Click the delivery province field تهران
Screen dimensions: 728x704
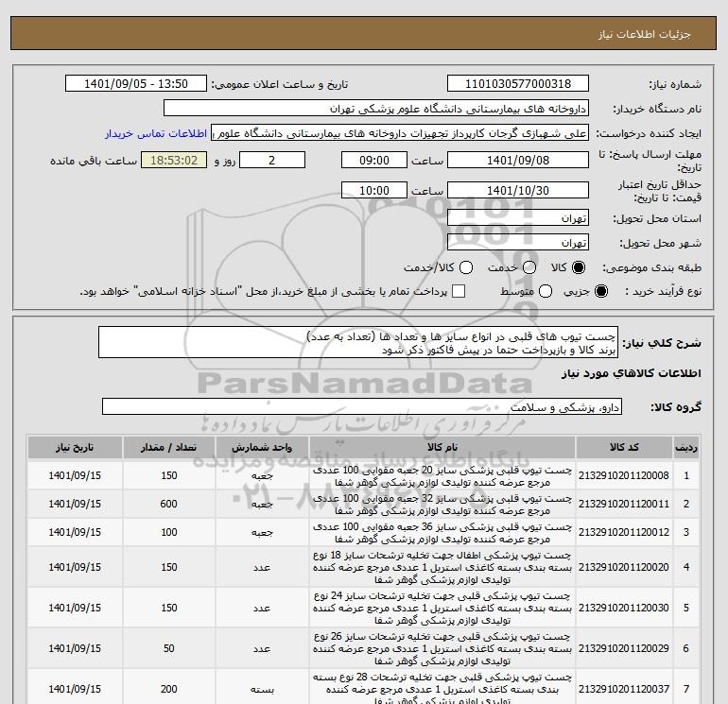coord(518,217)
